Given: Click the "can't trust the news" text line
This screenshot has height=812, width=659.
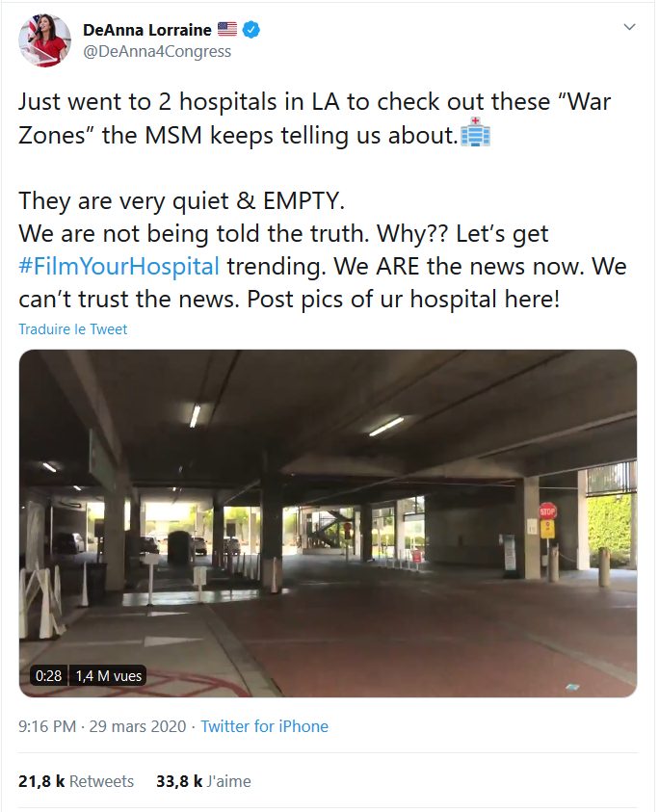Looking at the screenshot, I should (289, 300).
